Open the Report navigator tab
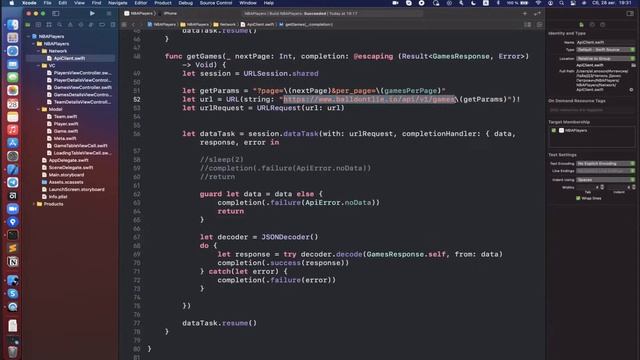The height and width of the screenshot is (360, 640). point(113,25)
